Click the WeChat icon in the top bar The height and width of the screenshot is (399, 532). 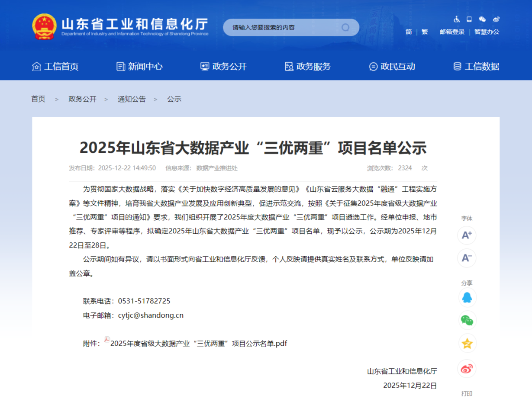[x=481, y=19]
